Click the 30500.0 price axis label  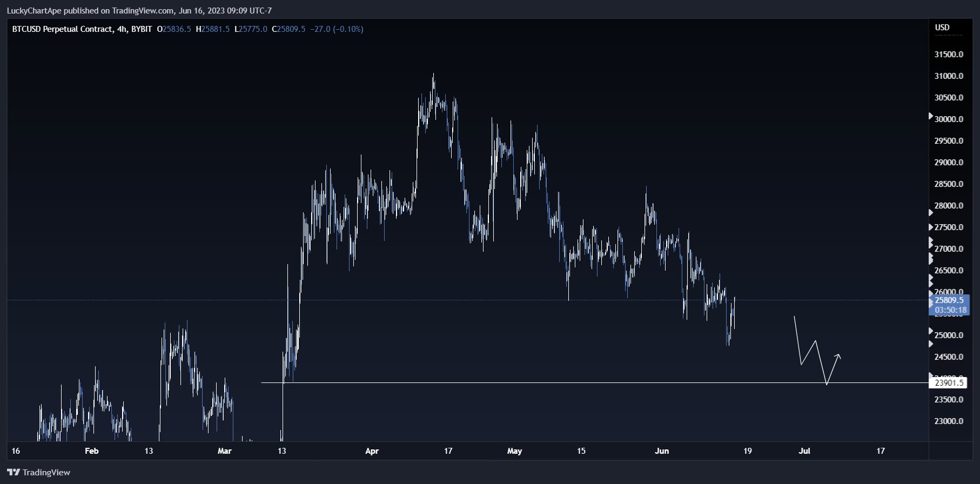point(949,98)
